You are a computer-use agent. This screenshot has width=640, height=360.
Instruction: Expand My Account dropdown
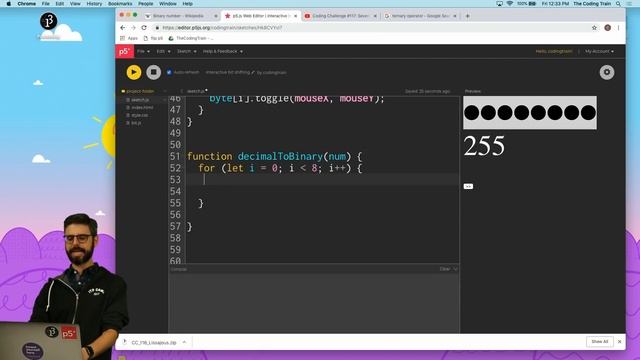click(x=599, y=51)
